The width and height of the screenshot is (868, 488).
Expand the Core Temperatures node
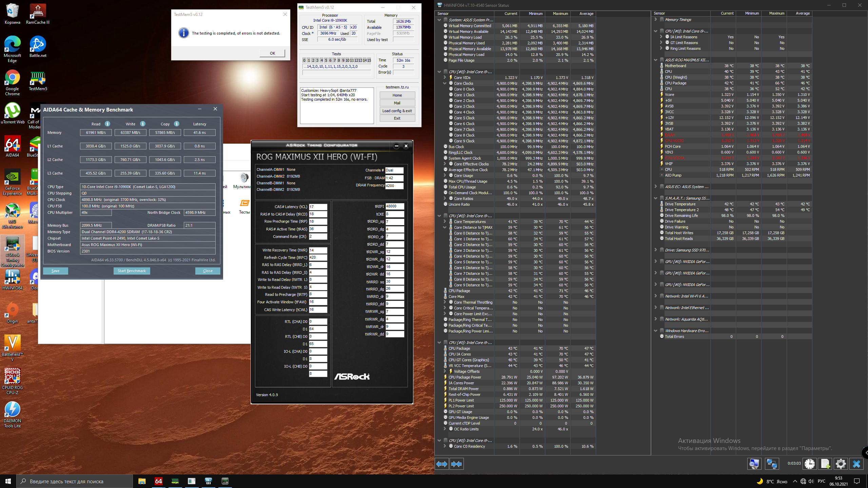(x=445, y=222)
